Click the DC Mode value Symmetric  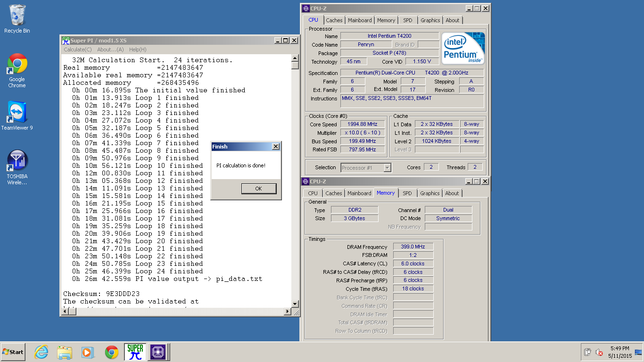448,219
